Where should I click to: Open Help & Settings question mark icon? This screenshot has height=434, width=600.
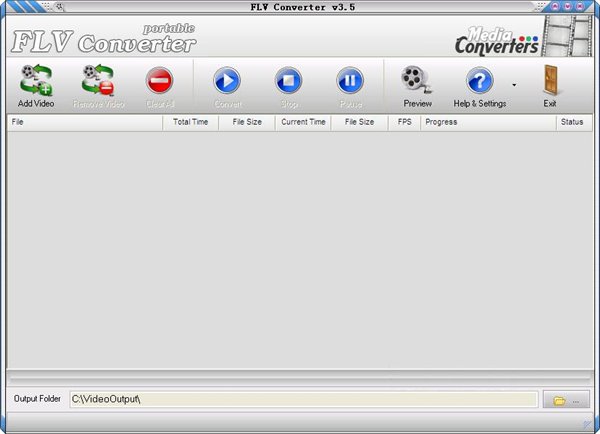click(479, 80)
